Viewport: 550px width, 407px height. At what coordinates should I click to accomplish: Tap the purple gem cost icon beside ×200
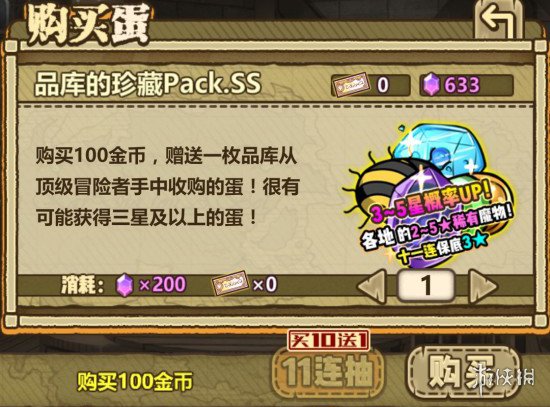[x=125, y=285]
